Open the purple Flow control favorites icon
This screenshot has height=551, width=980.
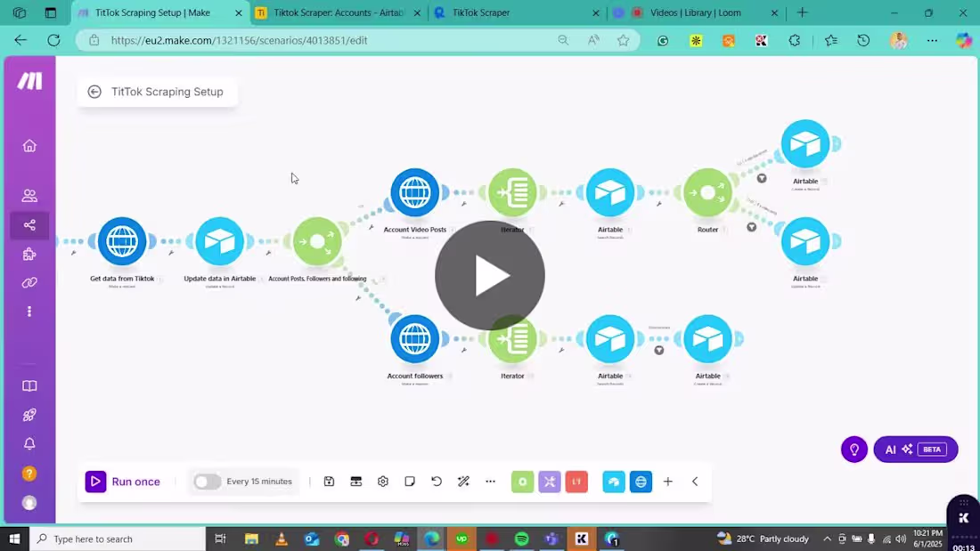pyautogui.click(x=550, y=482)
